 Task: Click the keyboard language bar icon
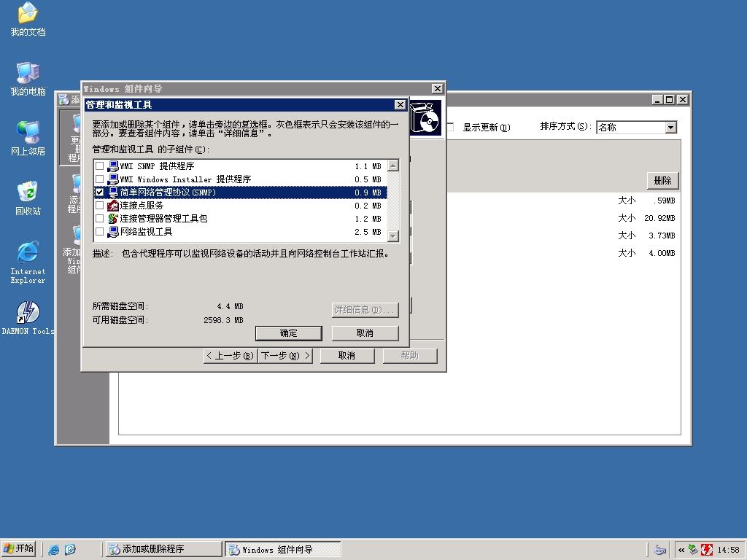659,550
